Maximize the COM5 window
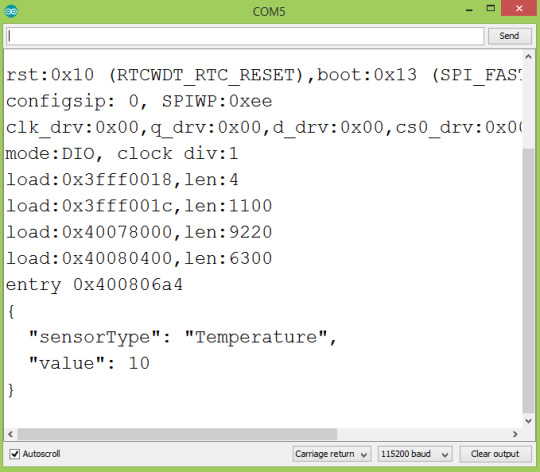Screen dimensions: 540x472 pyautogui.click(x=490, y=9)
